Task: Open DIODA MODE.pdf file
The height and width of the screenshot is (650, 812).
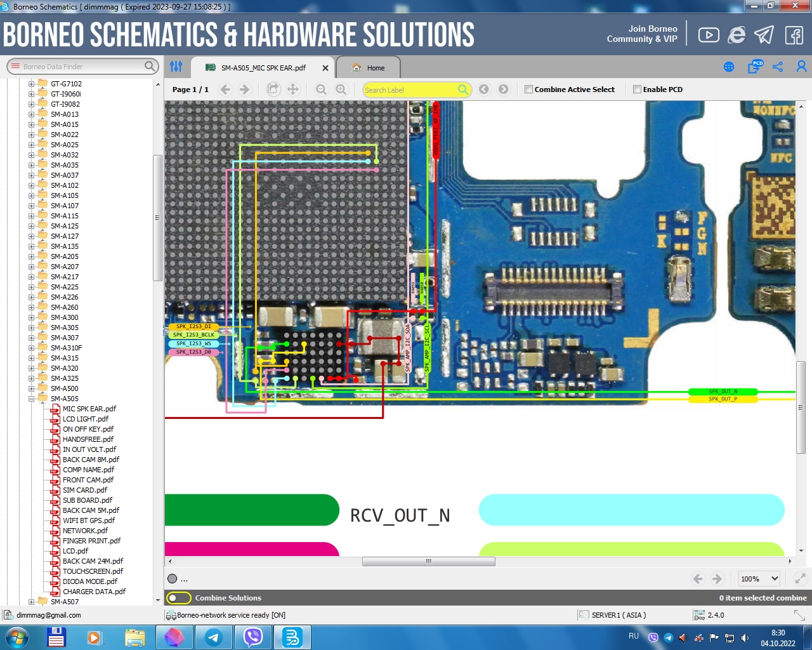Action: pyautogui.click(x=90, y=581)
